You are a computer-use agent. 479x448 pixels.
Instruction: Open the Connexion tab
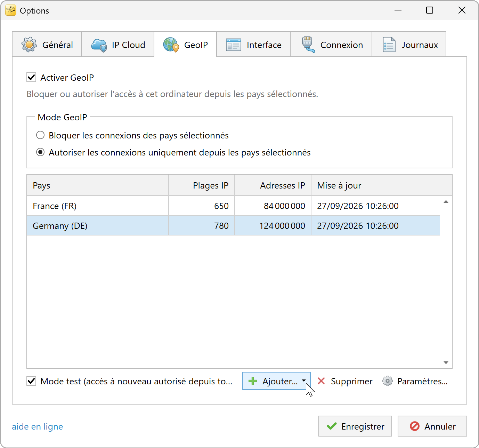click(331, 44)
